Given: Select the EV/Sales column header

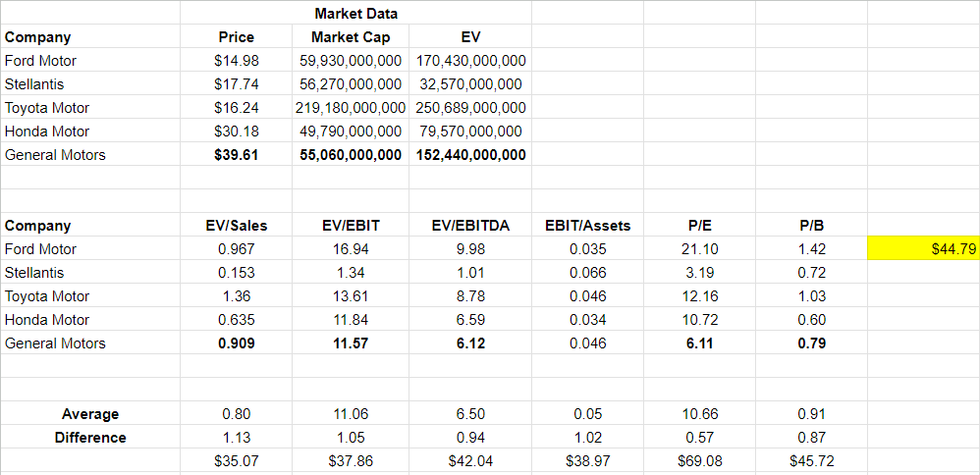Looking at the screenshot, I should [x=237, y=226].
